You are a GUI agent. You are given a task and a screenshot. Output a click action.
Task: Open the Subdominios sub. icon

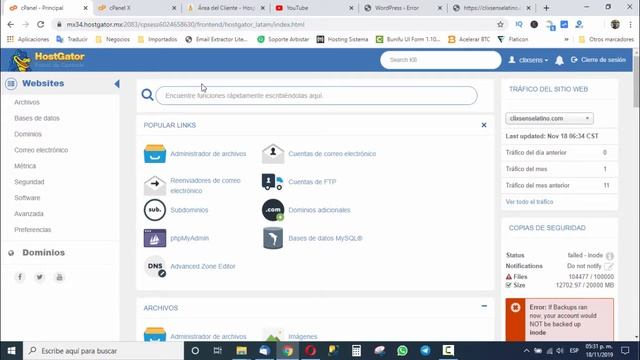tap(155, 210)
